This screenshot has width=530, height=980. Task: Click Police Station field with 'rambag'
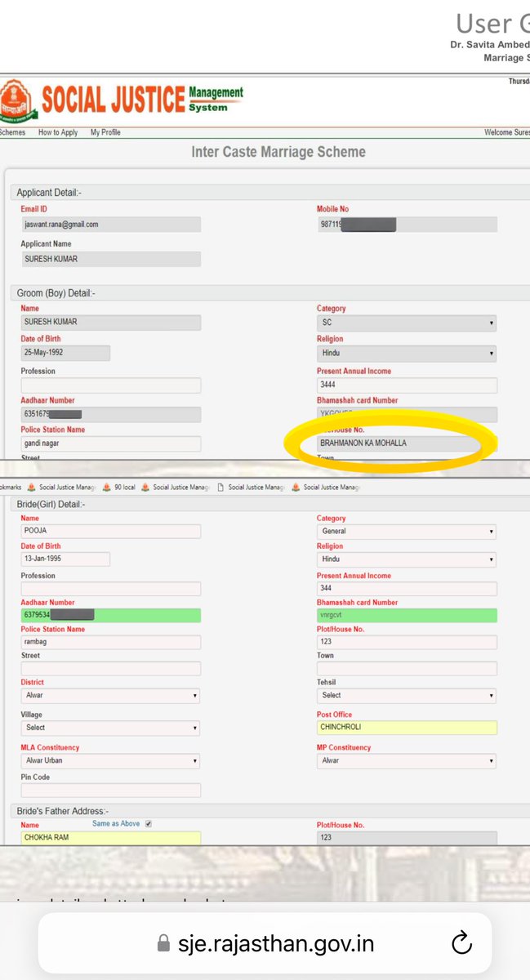tap(110, 642)
